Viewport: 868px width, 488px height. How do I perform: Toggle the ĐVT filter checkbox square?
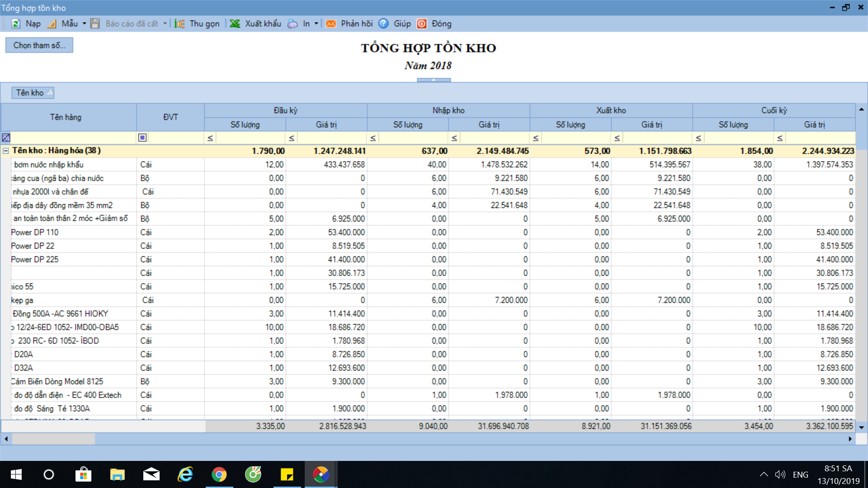pos(142,137)
